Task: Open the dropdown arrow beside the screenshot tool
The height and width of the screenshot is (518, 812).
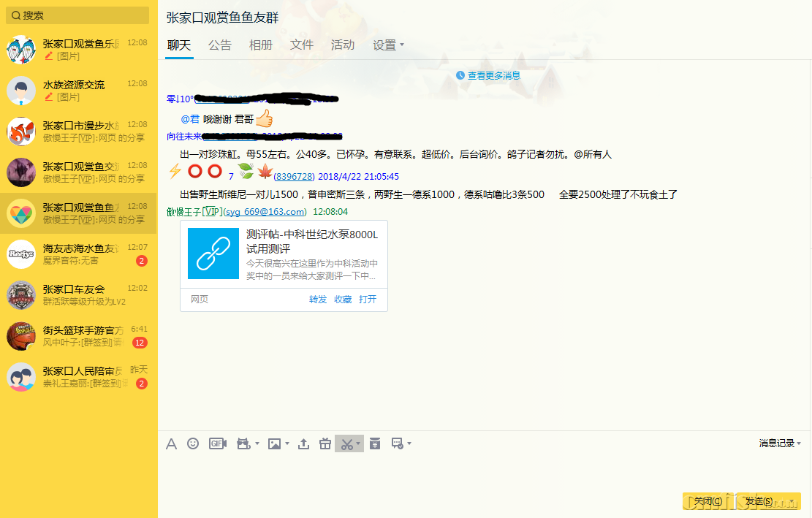Action: (358, 444)
